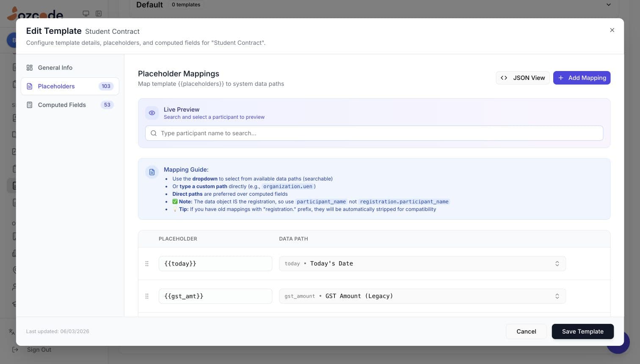Close the Edit Template dialog
Viewport: 640px width, 364px height.
612,30
